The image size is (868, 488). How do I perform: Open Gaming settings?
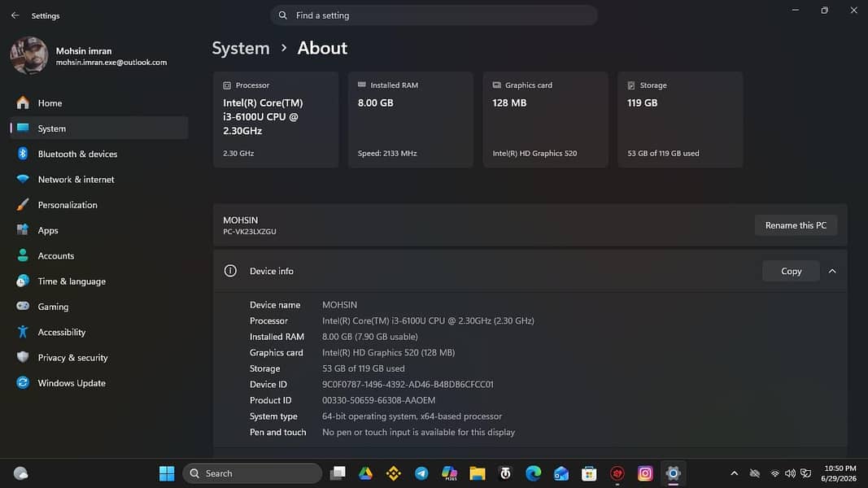(99, 307)
